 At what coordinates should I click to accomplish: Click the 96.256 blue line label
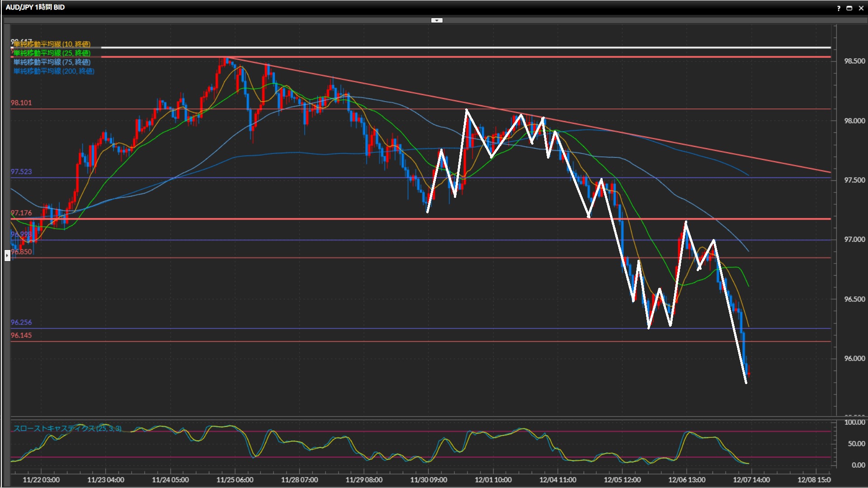coord(21,322)
